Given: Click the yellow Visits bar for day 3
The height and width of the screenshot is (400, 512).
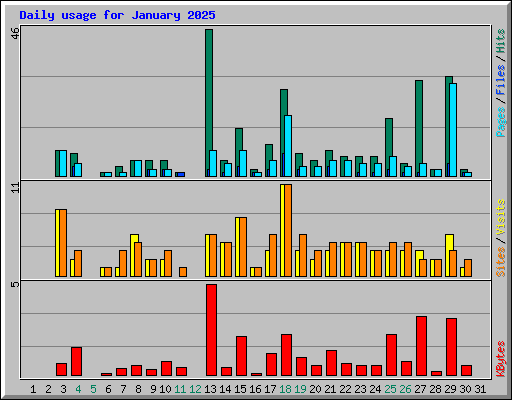Looking at the screenshot, I should pos(57,243).
